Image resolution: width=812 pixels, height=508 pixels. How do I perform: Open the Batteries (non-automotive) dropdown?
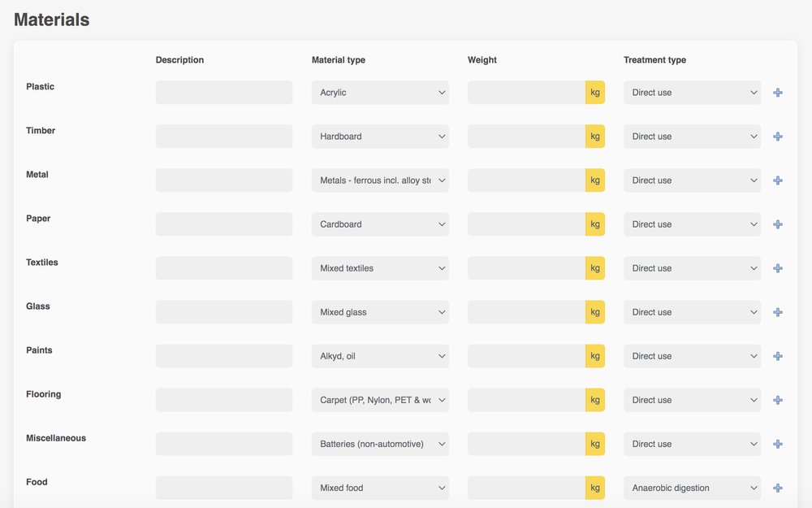[x=380, y=445]
